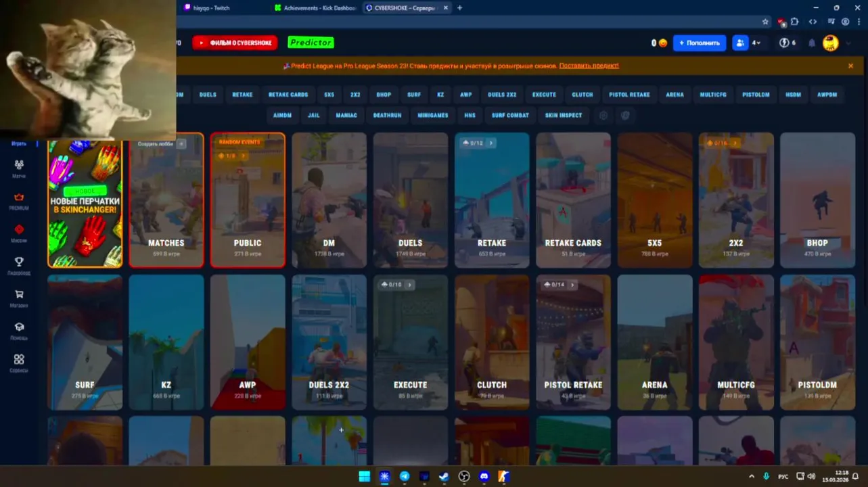Expand the 1/8 arrow on PUBLIC card
This screenshot has width=868, height=487.
click(244, 156)
